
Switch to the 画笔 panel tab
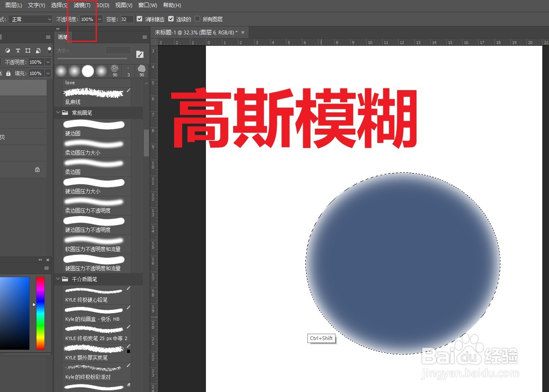tap(63, 36)
